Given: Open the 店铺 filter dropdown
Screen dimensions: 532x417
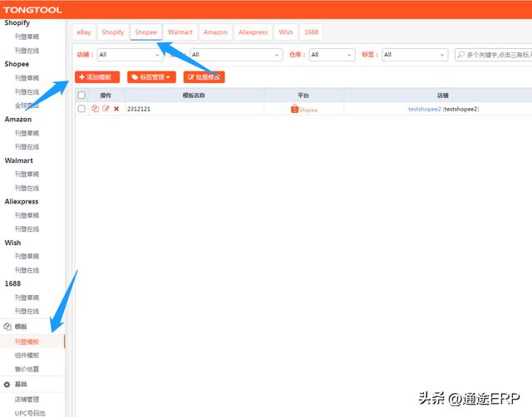Looking at the screenshot, I should point(130,55).
